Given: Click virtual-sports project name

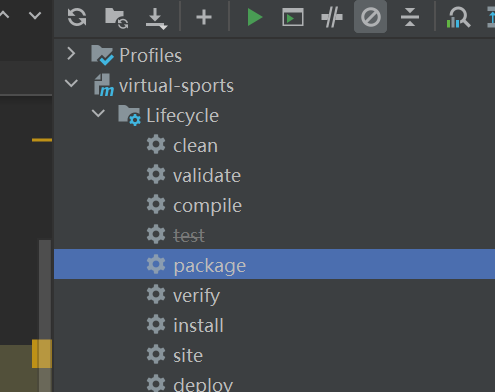Looking at the screenshot, I should [x=176, y=86].
